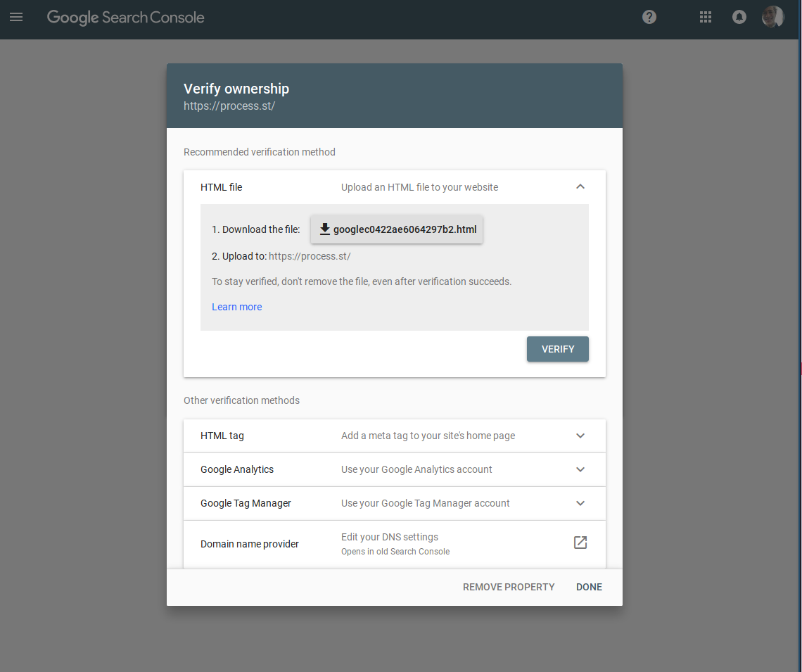Click the Google Search Console logo
The width and height of the screenshot is (802, 672).
[x=125, y=18]
